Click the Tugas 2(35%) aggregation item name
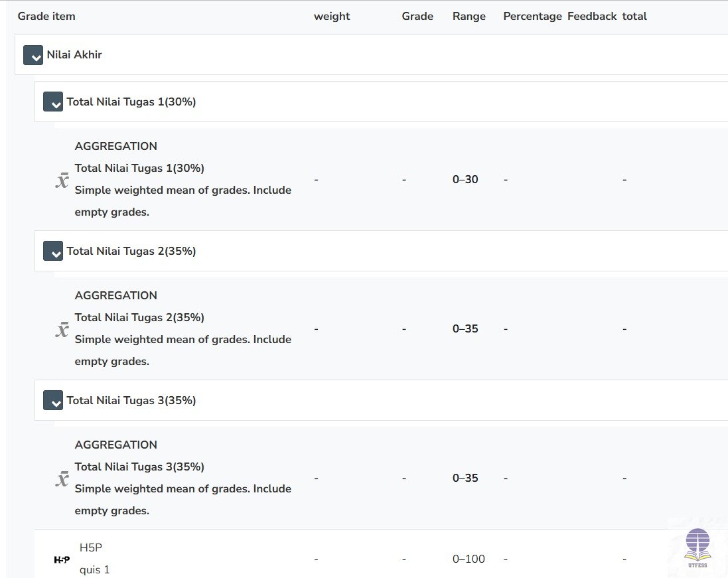 [139, 318]
